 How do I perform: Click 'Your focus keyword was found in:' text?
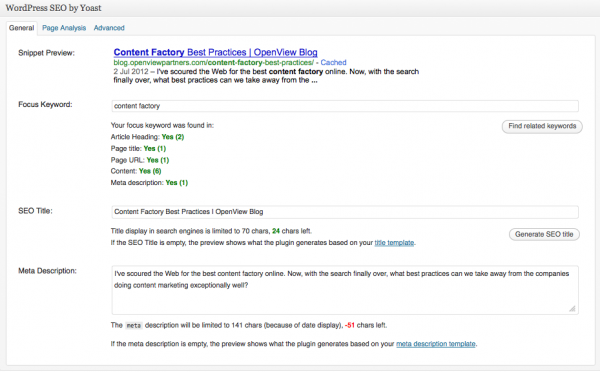click(x=162, y=125)
